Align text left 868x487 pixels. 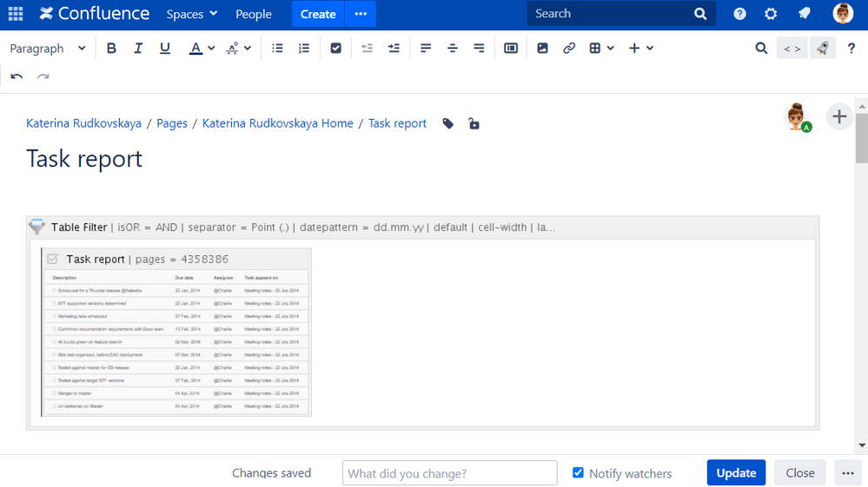coord(426,49)
